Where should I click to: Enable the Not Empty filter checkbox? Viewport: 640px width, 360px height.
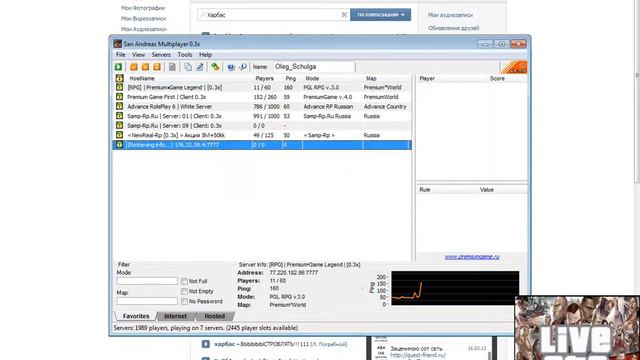pyautogui.click(x=184, y=291)
